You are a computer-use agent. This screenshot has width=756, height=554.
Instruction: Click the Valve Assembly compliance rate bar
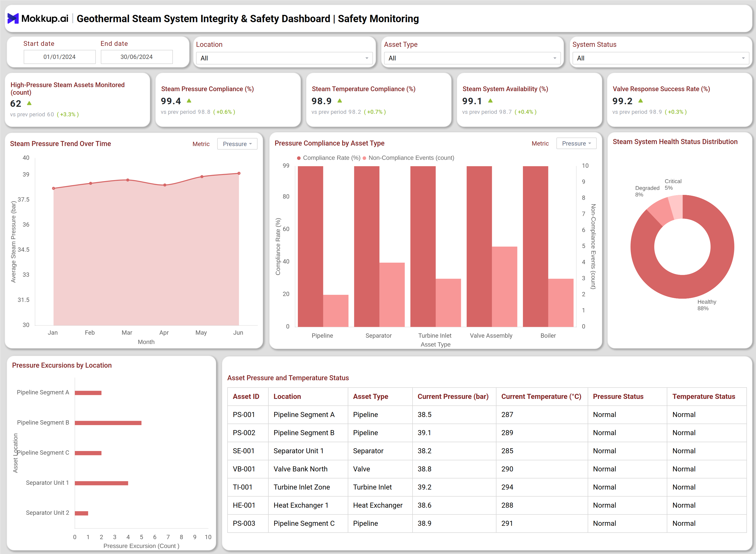coord(479,247)
